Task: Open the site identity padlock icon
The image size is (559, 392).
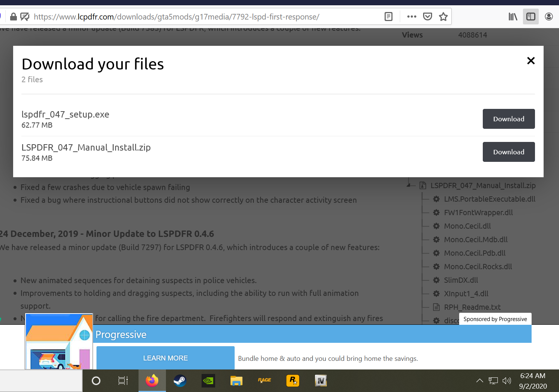Action: (14, 17)
